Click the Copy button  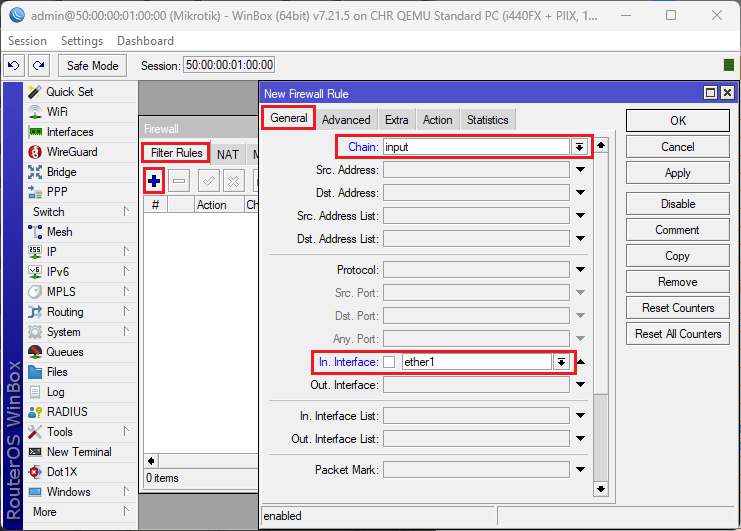[678, 256]
